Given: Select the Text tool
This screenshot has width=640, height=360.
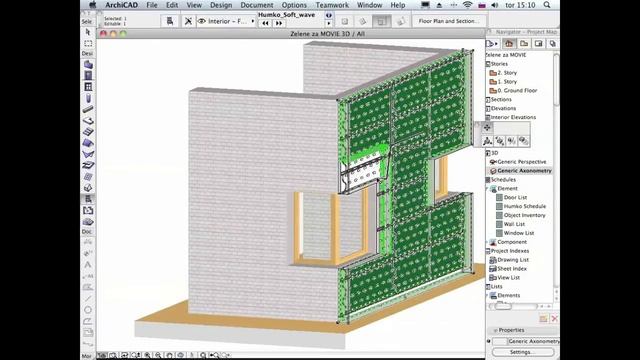Looking at the screenshot, I should 88,265.
